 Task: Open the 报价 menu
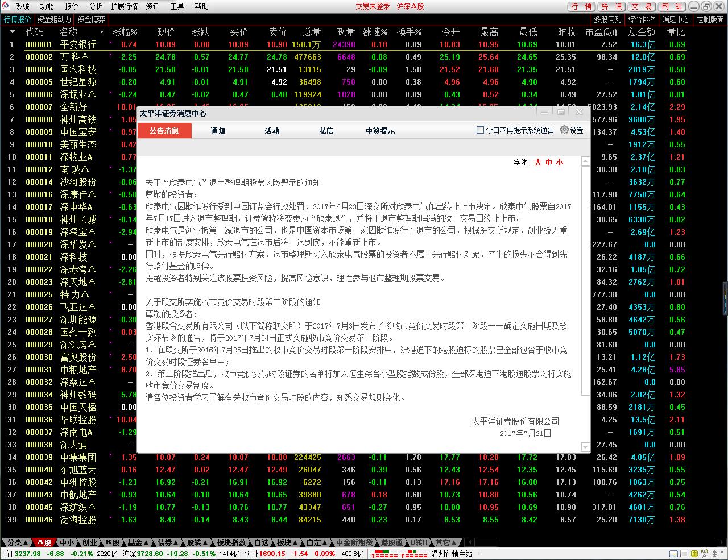[x=72, y=6]
